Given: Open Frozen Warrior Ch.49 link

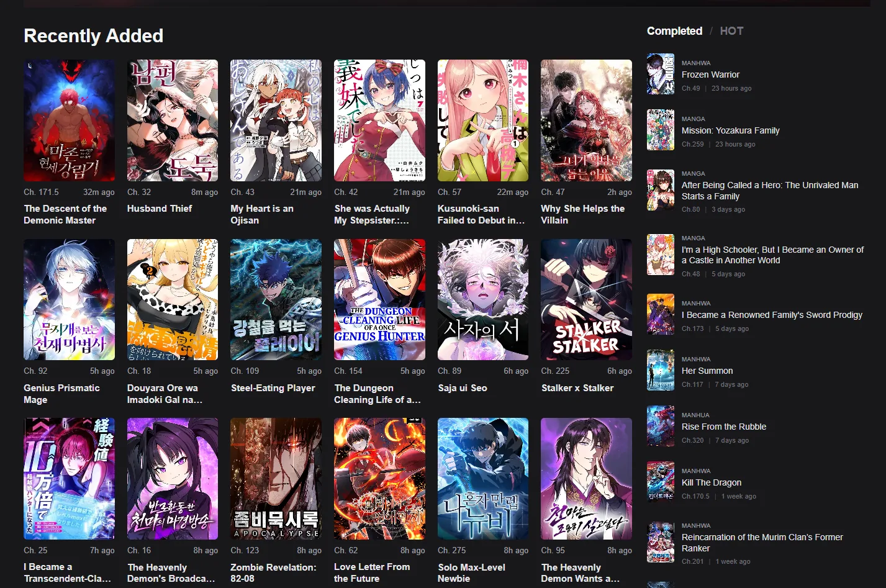Looking at the screenshot, I should (x=690, y=88).
